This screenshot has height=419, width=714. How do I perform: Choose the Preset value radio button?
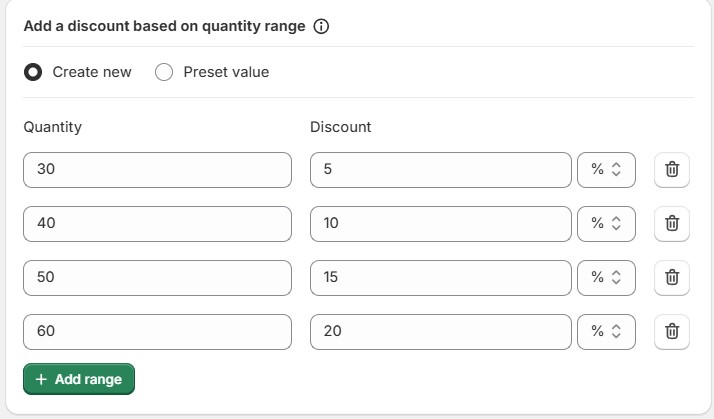click(164, 72)
